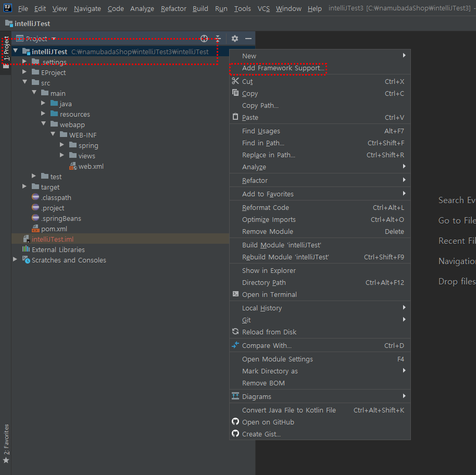The height and width of the screenshot is (475, 476).
Task: Expand the target folder
Action: [x=24, y=186]
